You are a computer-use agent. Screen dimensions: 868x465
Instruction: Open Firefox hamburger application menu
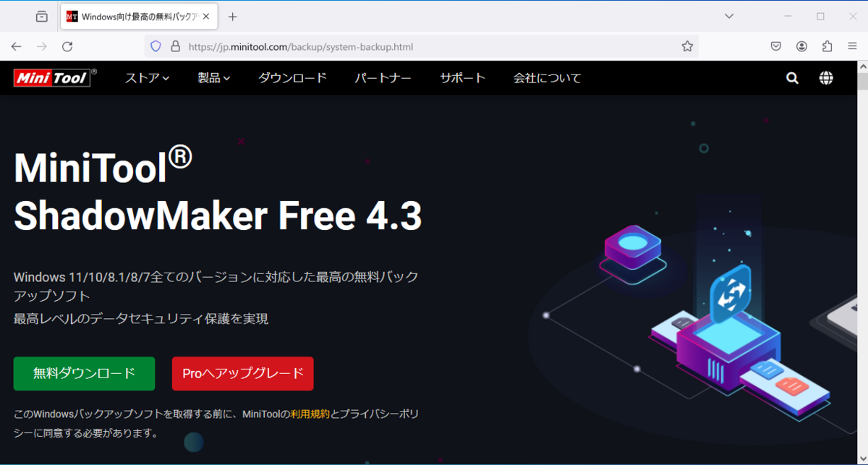(x=852, y=46)
